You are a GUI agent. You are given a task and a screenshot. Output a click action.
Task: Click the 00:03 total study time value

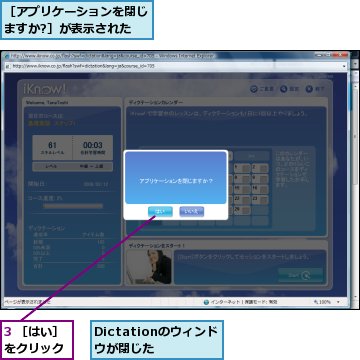pos(93,145)
